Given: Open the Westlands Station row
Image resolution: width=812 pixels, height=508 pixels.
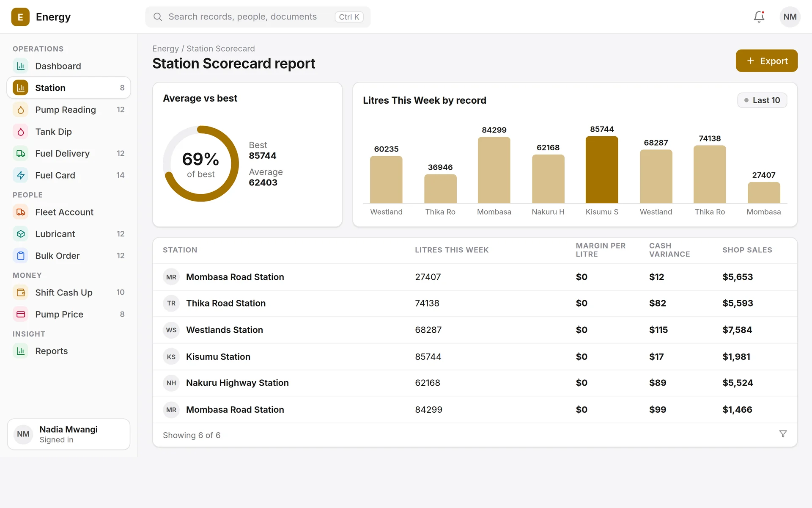Looking at the screenshot, I should coord(475,330).
